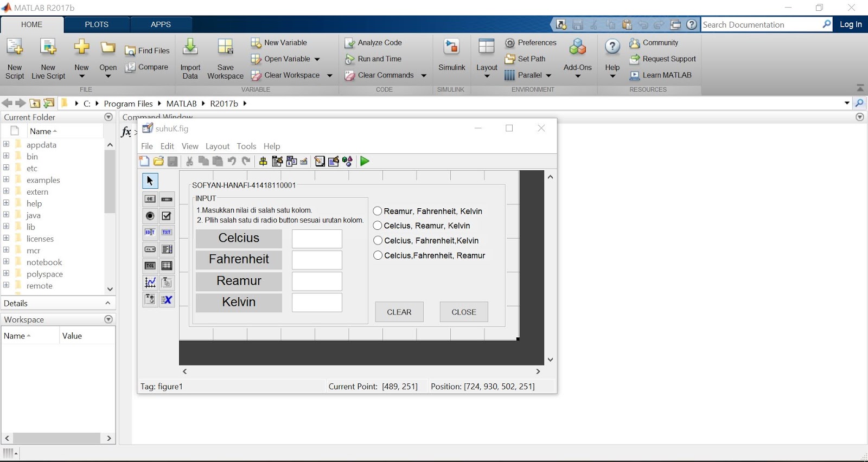Viewport: 868px width, 462px height.
Task: Switch to the APPS tab
Action: (161, 24)
